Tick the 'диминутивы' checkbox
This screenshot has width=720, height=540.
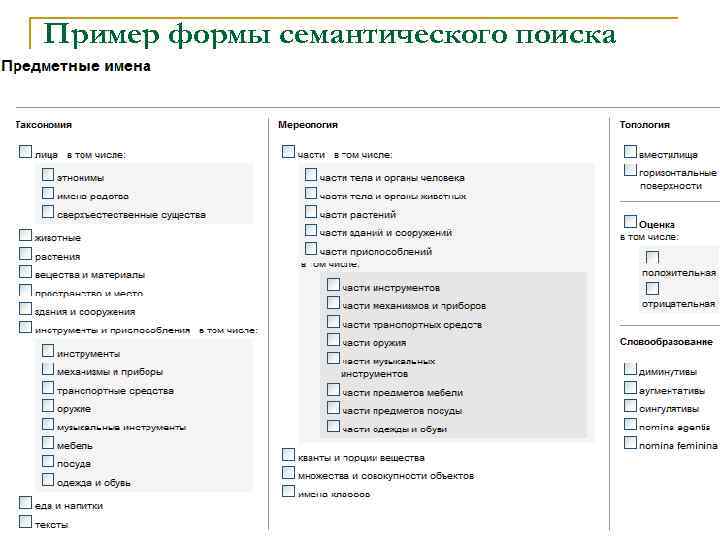coord(630,369)
